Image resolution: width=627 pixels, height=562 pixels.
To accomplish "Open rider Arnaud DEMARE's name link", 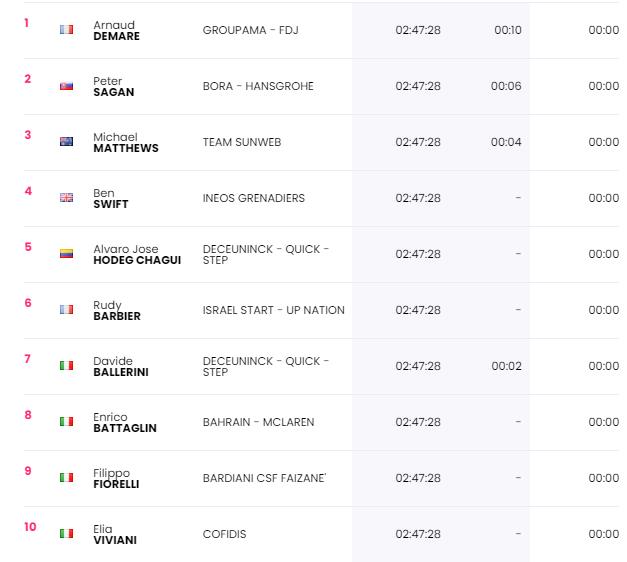I will (116, 30).
